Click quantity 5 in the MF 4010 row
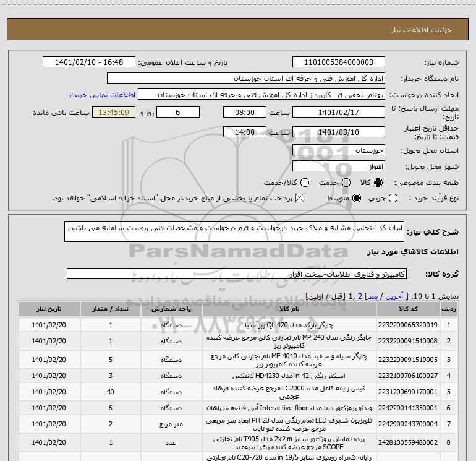Viewport: 476px width, 461px height. (111, 360)
